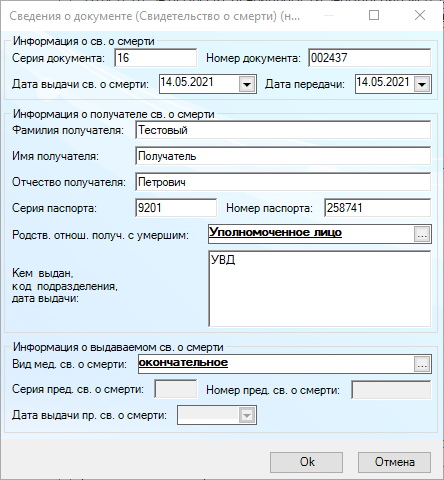444x480 pixels.
Task: Click the Серия пред. св. о смерти field
Action: (176, 389)
